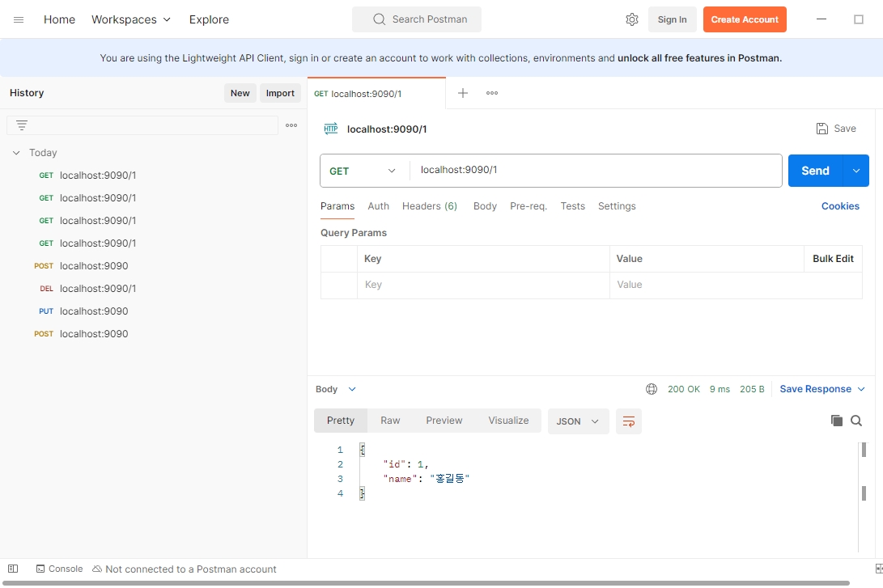Click the horizontal scrollbar at bottom
883x588 pixels.
(426, 583)
